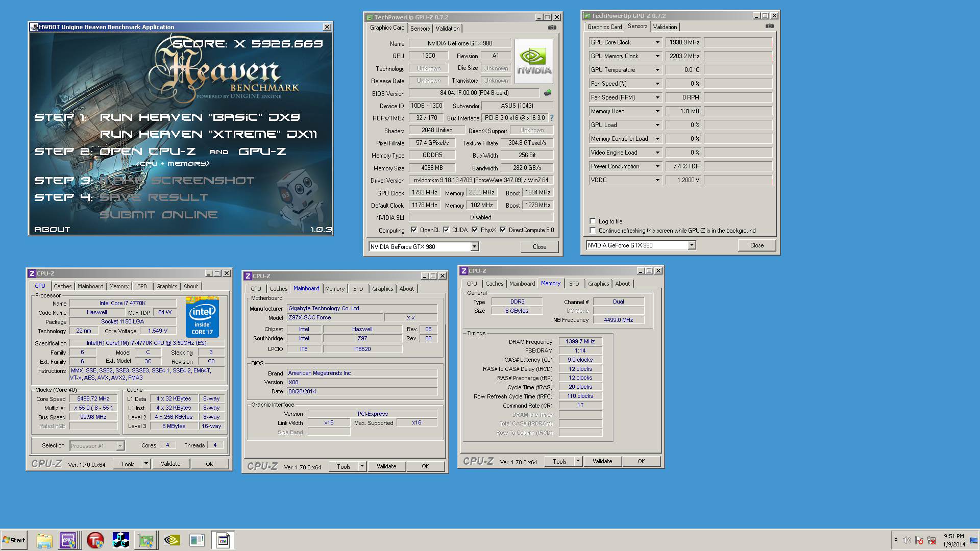Click the BIOS Version field in GPU-Z

pos(474,93)
